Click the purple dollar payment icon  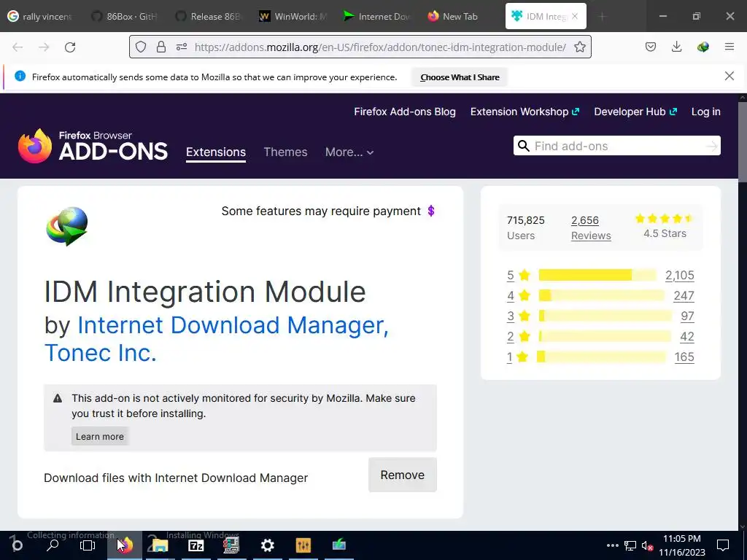[x=430, y=211]
